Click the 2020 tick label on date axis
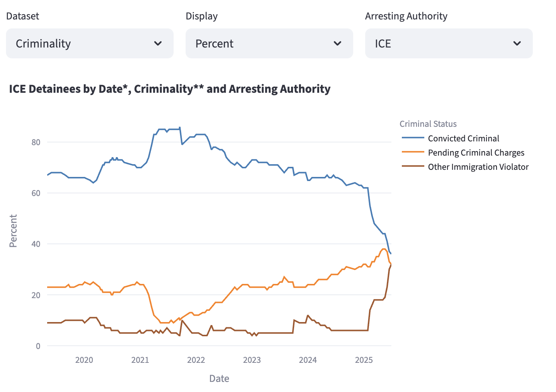This screenshot has height=392, width=556. point(84,360)
